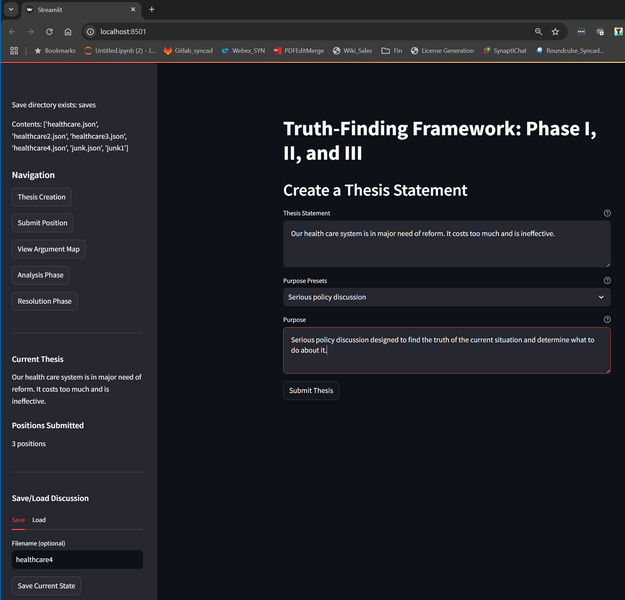Open the Analysis Phase

click(x=40, y=275)
